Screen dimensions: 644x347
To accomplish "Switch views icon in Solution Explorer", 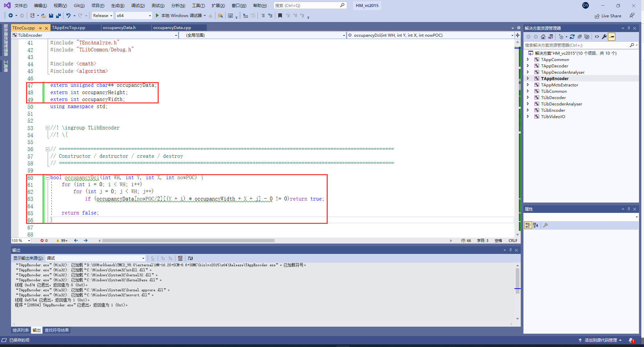I will (x=550, y=37).
